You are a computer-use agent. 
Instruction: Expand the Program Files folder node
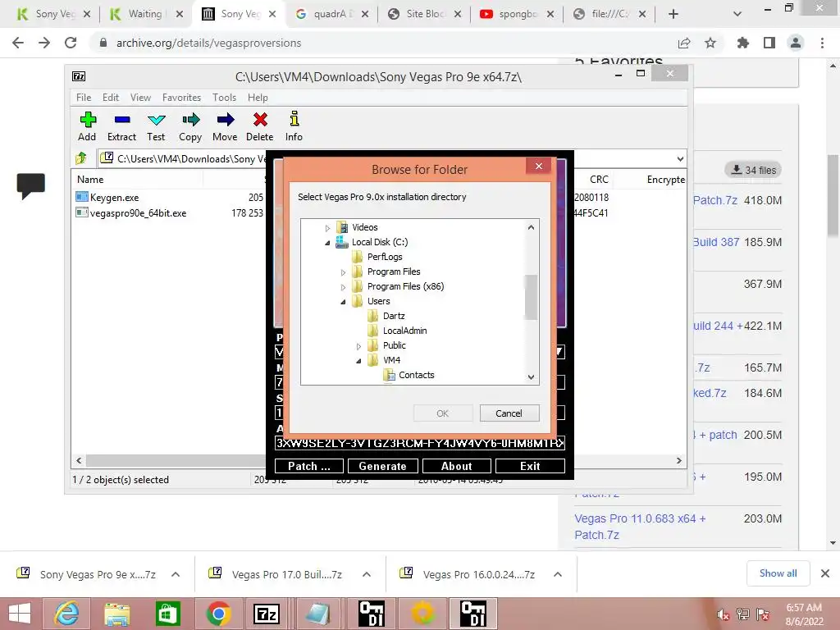point(344,272)
